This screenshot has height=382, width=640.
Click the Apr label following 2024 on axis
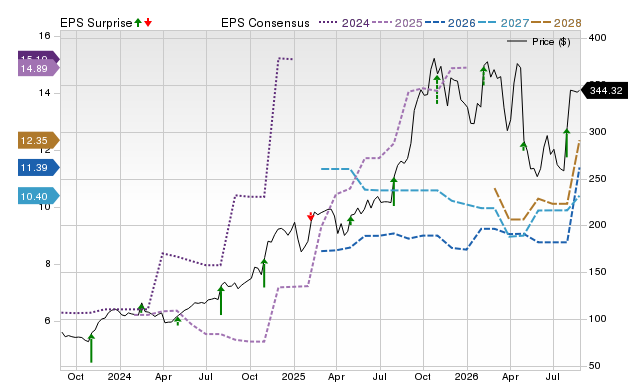pyautogui.click(x=163, y=376)
